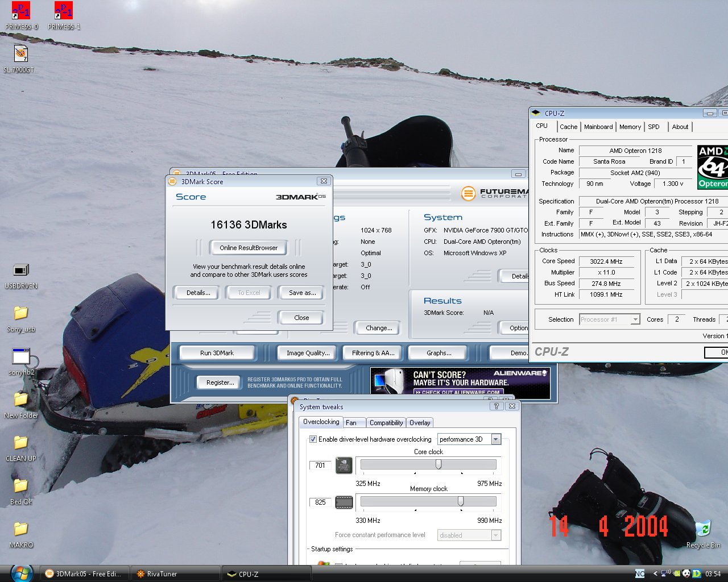The height and width of the screenshot is (582, 728).
Task: Open the PRIME95-1 desktop shortcut
Action: click(64, 15)
